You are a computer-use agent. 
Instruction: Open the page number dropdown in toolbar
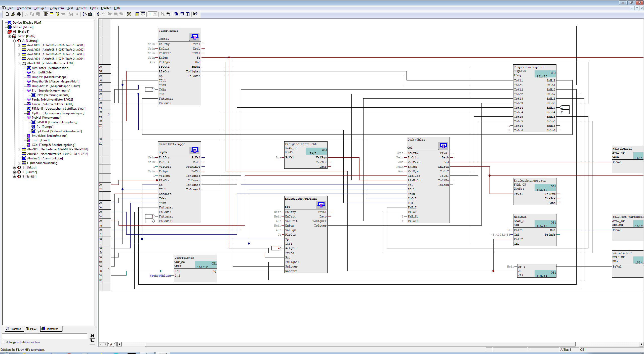pyautogui.click(x=155, y=14)
